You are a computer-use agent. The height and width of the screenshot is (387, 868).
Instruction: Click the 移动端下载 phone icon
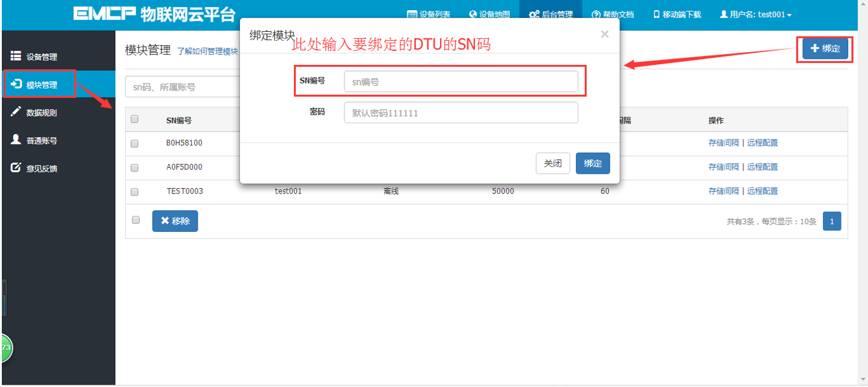pos(656,14)
